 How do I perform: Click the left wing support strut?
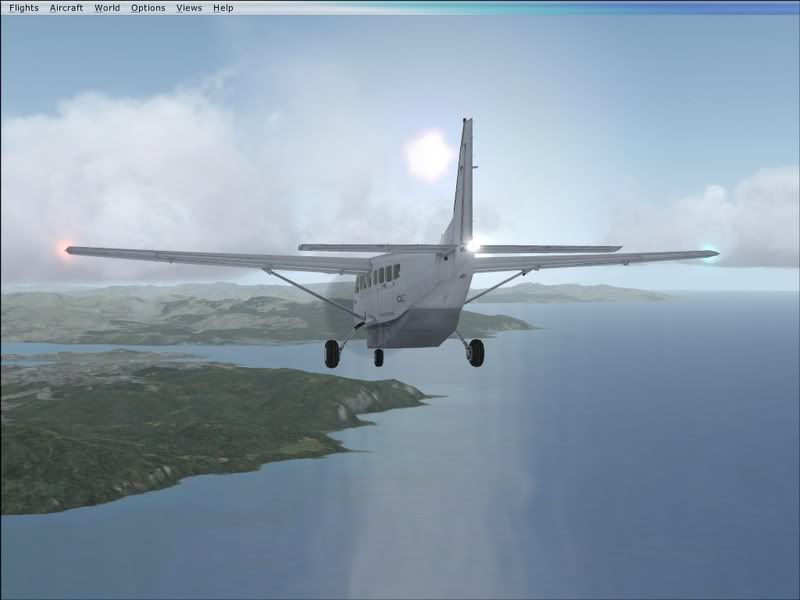point(310,293)
